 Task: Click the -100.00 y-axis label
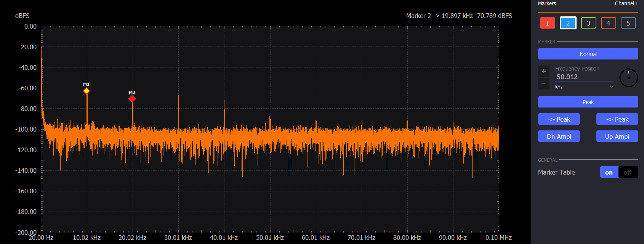(26, 129)
